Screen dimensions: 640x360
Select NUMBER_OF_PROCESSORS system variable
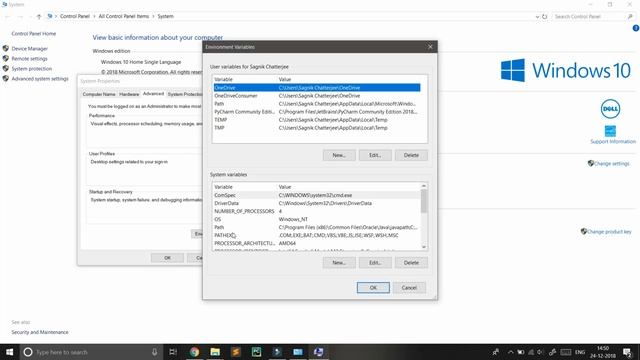317,211
